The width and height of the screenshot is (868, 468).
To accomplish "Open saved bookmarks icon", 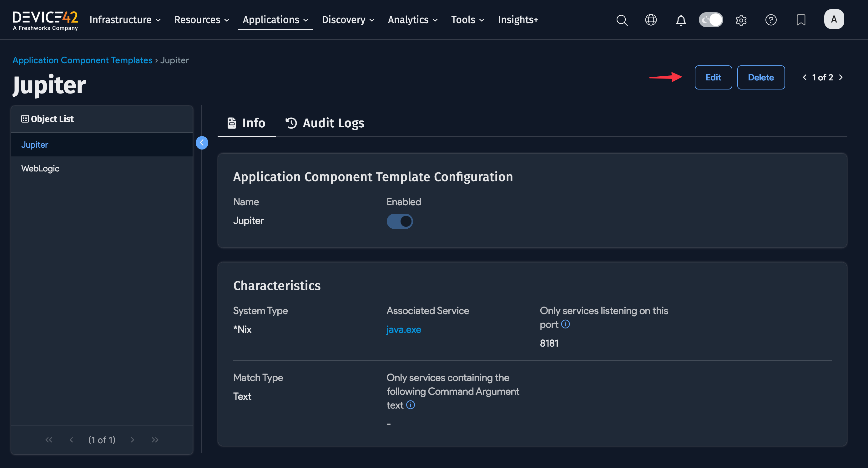I will point(801,20).
